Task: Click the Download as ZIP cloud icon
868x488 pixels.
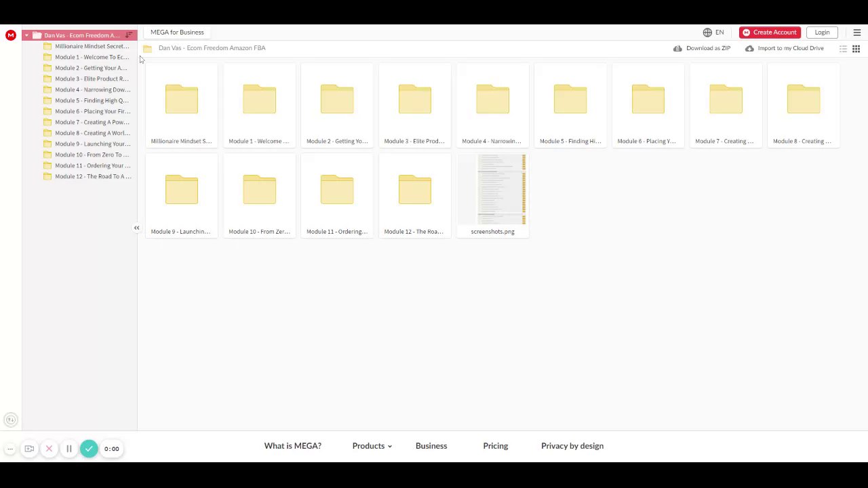Action: pyautogui.click(x=677, y=49)
